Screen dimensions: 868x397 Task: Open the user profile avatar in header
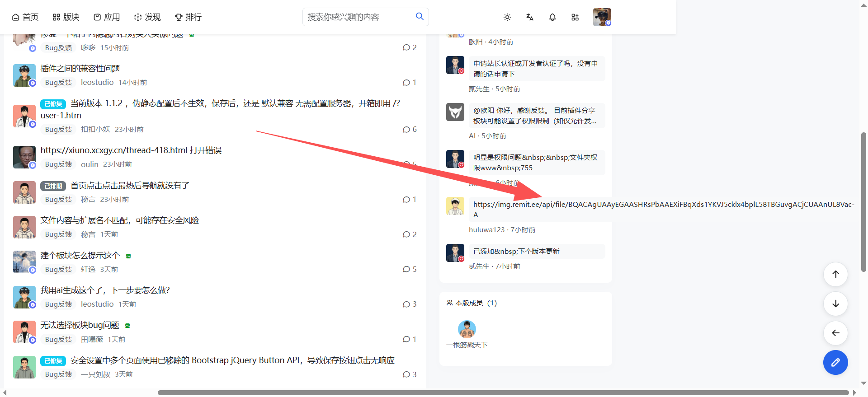click(602, 17)
